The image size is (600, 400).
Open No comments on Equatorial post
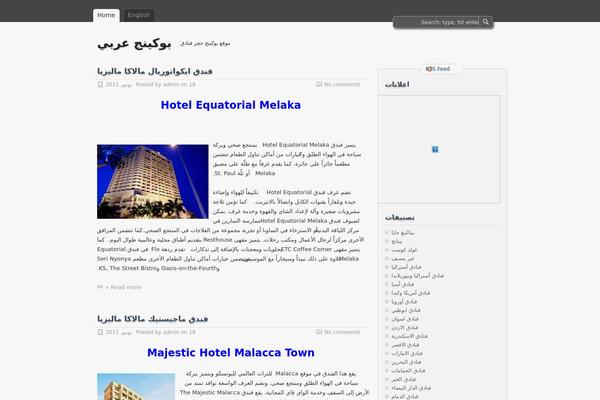[342, 84]
